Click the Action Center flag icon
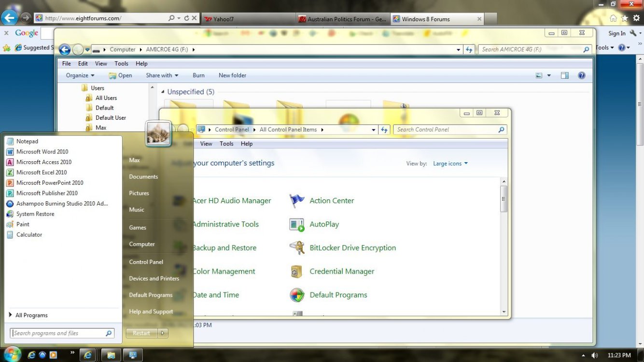Screen dimensions: 644x362 click(x=297, y=201)
